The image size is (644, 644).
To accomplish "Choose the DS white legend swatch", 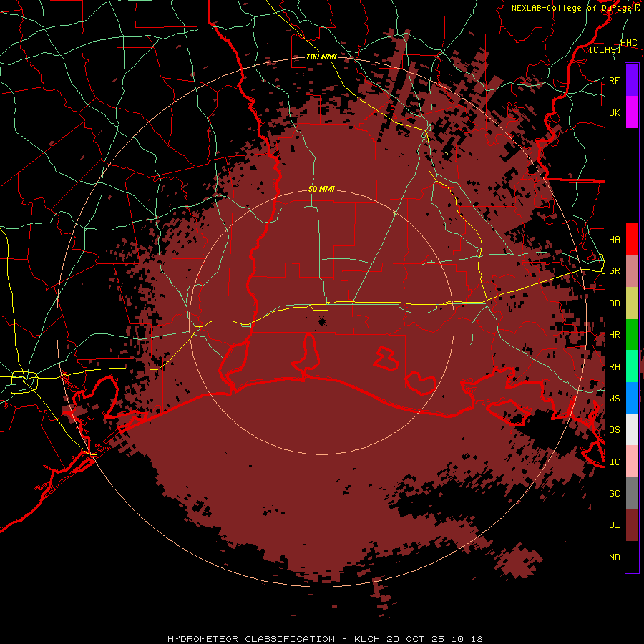I will click(632, 429).
